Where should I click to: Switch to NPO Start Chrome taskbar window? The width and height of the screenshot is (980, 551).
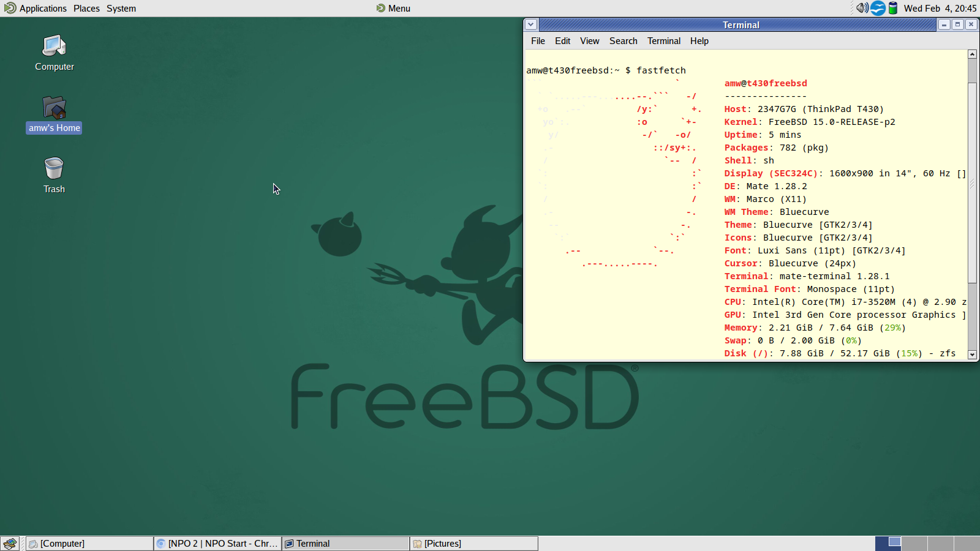tap(217, 544)
